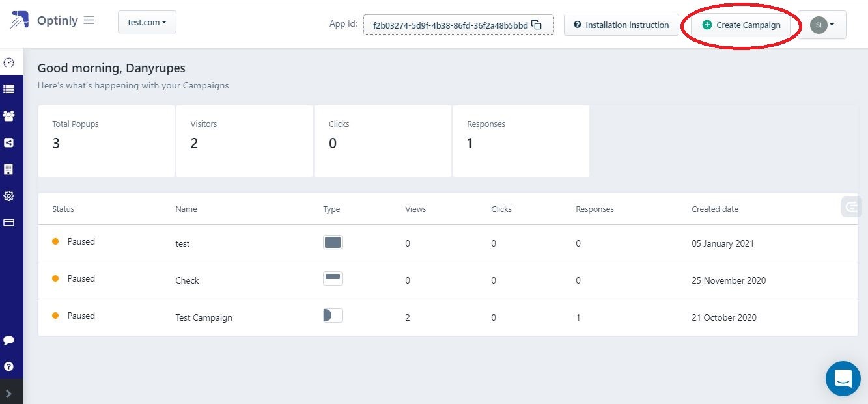Viewport: 868px width, 404px height.
Task: Click the users group icon in sidebar
Action: click(x=9, y=116)
